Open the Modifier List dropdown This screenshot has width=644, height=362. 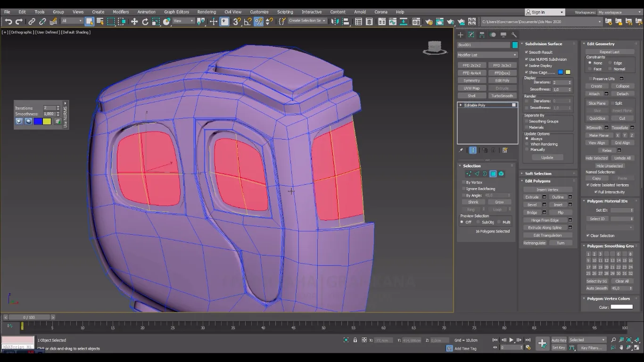click(487, 55)
